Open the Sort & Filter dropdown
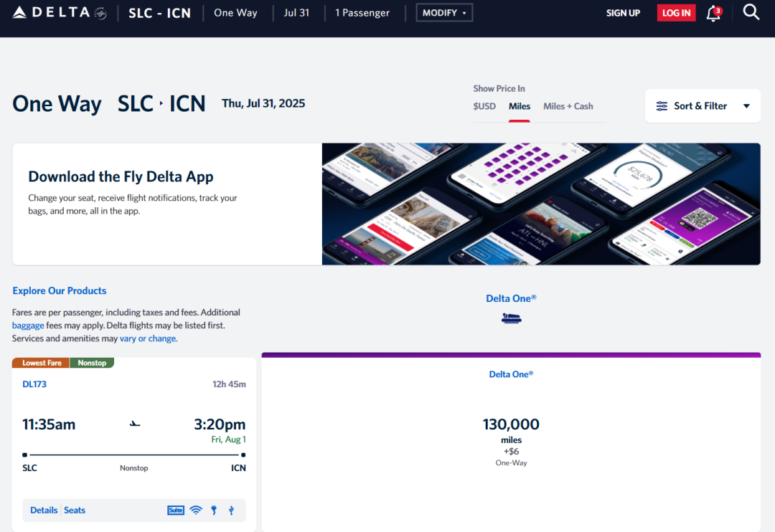 point(692,106)
